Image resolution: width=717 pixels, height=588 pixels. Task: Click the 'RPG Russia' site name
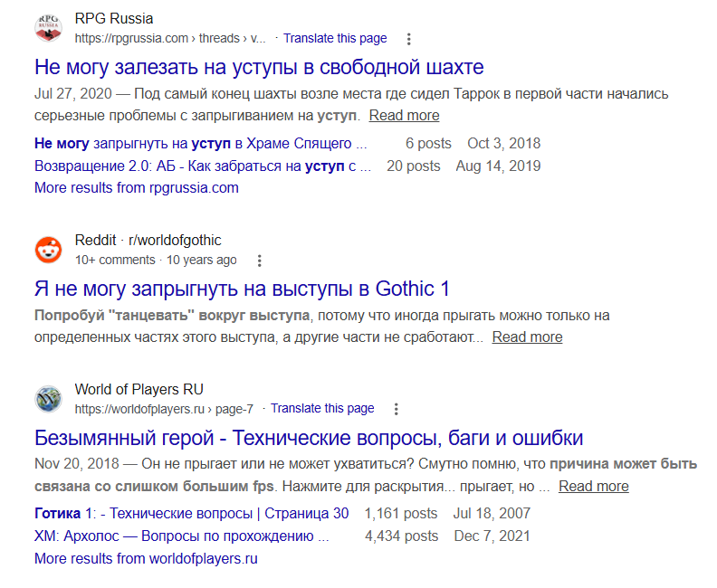[114, 19]
